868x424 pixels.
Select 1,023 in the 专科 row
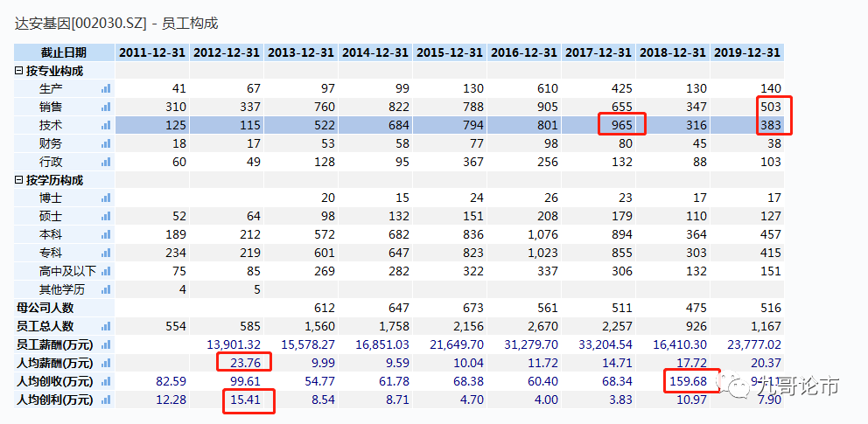543,253
